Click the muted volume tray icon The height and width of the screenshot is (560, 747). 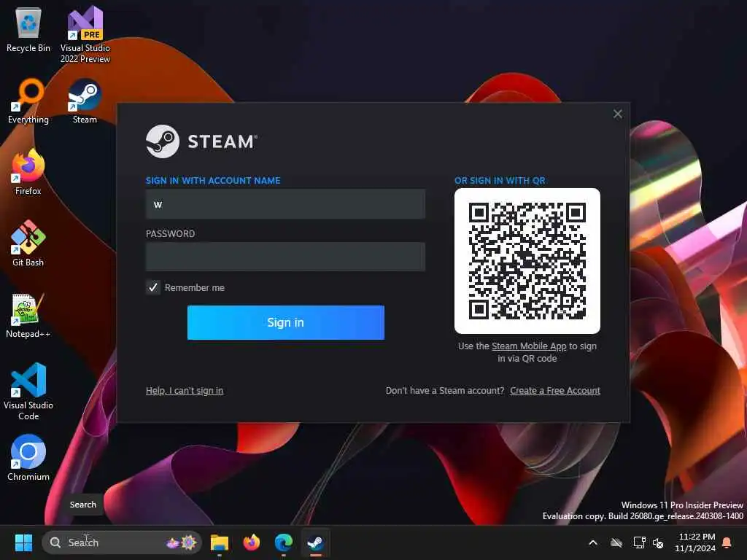click(x=658, y=542)
